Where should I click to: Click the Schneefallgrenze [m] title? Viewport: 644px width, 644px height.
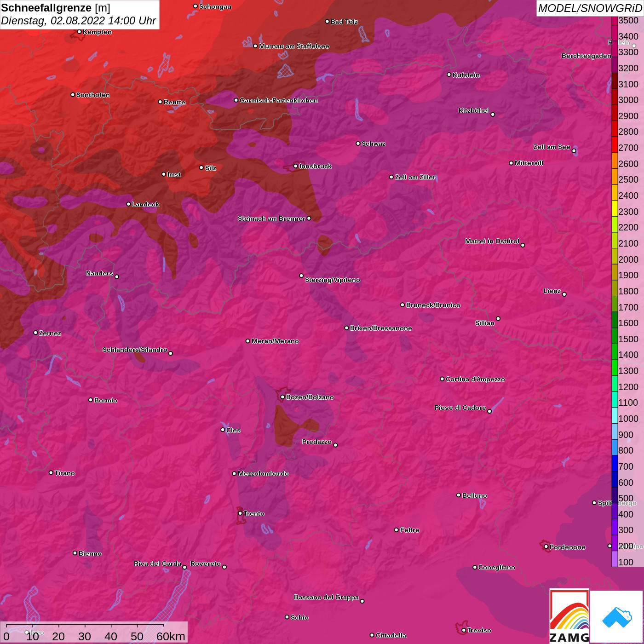pos(56,8)
